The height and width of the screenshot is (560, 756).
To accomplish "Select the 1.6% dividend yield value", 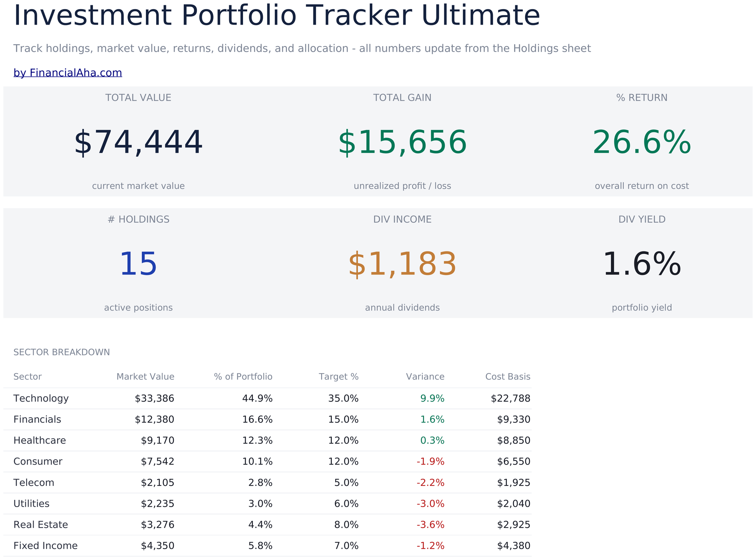I will [642, 265].
